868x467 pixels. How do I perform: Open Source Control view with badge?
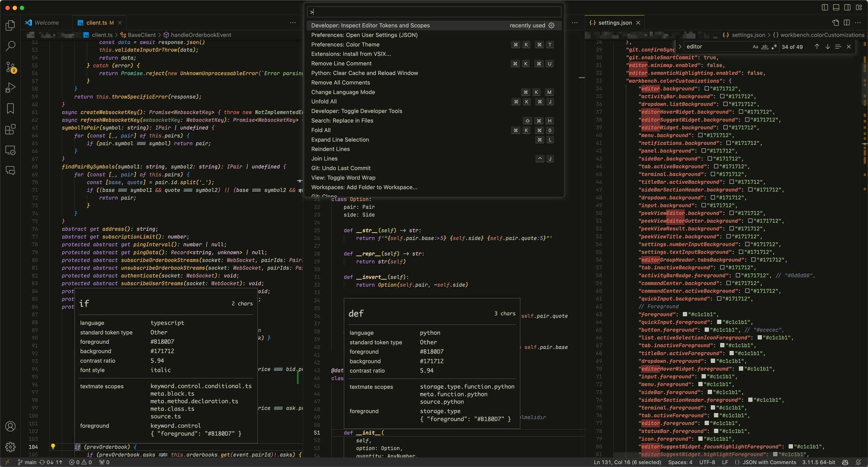tap(10, 67)
